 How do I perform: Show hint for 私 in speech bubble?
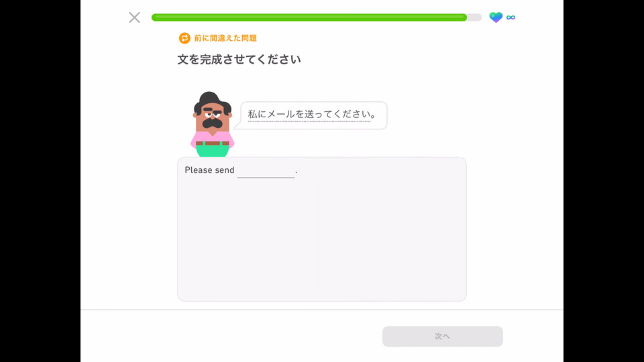click(x=252, y=114)
